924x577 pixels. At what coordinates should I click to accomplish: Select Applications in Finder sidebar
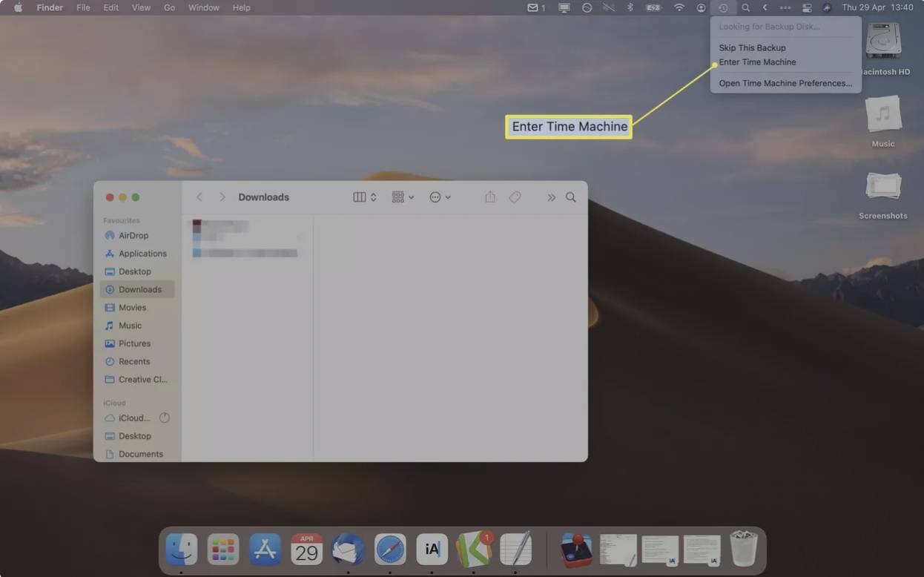[x=142, y=254]
